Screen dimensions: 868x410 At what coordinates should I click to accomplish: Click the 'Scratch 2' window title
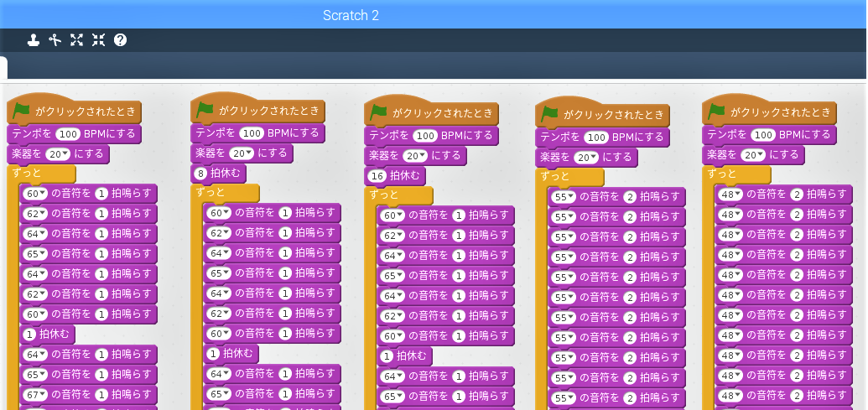[351, 15]
